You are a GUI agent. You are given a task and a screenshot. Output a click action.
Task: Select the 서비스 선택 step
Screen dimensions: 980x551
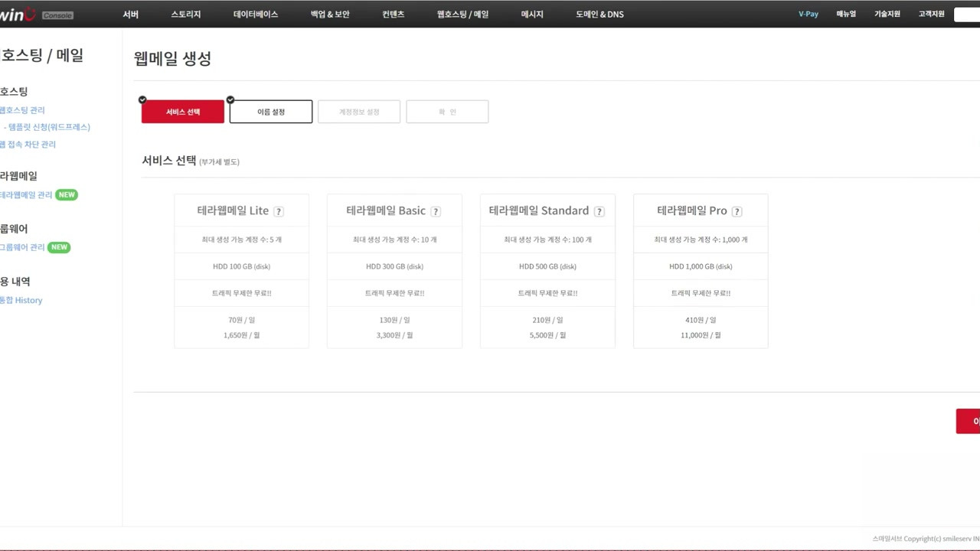(183, 112)
